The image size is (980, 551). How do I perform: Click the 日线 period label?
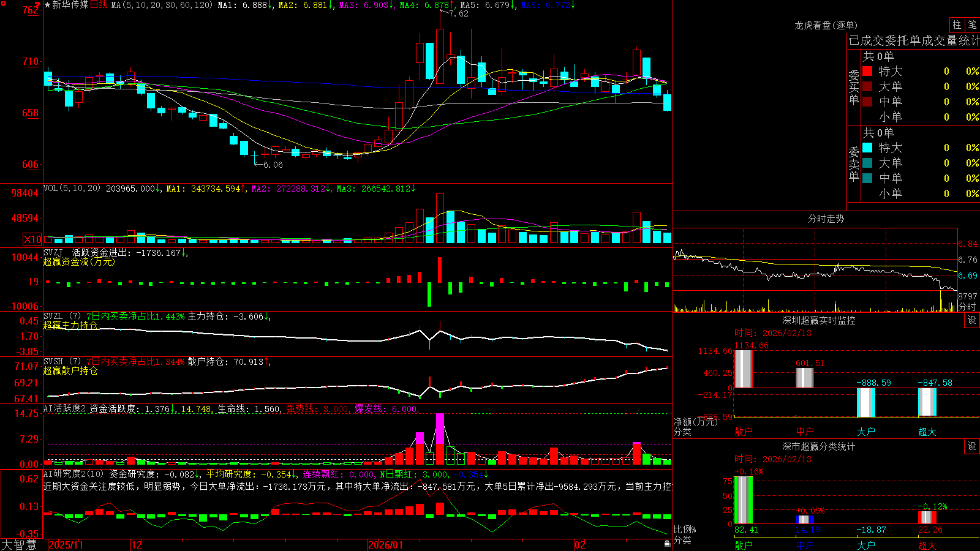point(99,5)
